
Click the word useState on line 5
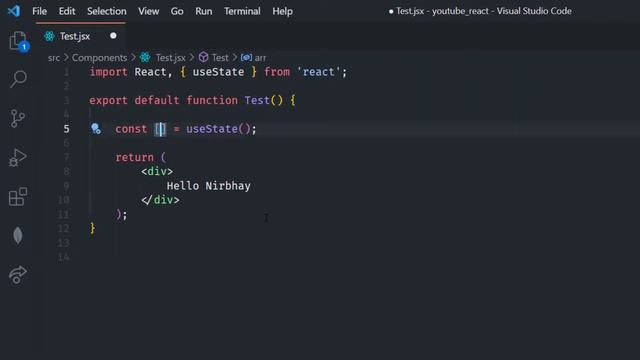(x=212, y=129)
